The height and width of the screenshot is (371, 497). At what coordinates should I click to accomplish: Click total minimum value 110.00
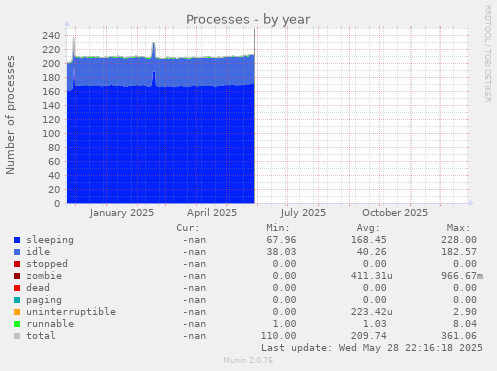coord(278,336)
